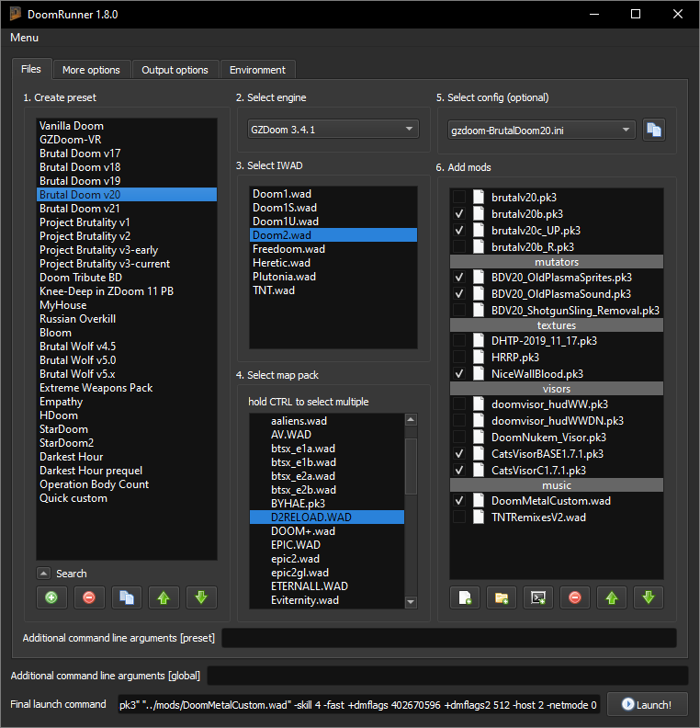The image size is (700, 728).
Task: Move preset down in list
Action: (x=201, y=597)
